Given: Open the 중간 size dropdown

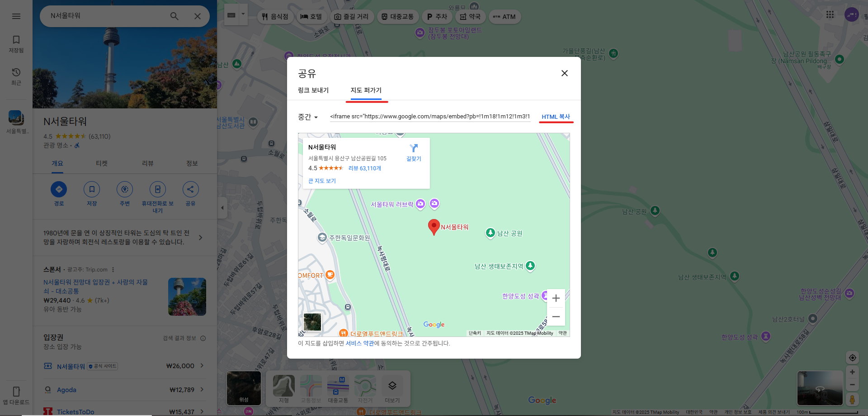Looking at the screenshot, I should point(308,117).
